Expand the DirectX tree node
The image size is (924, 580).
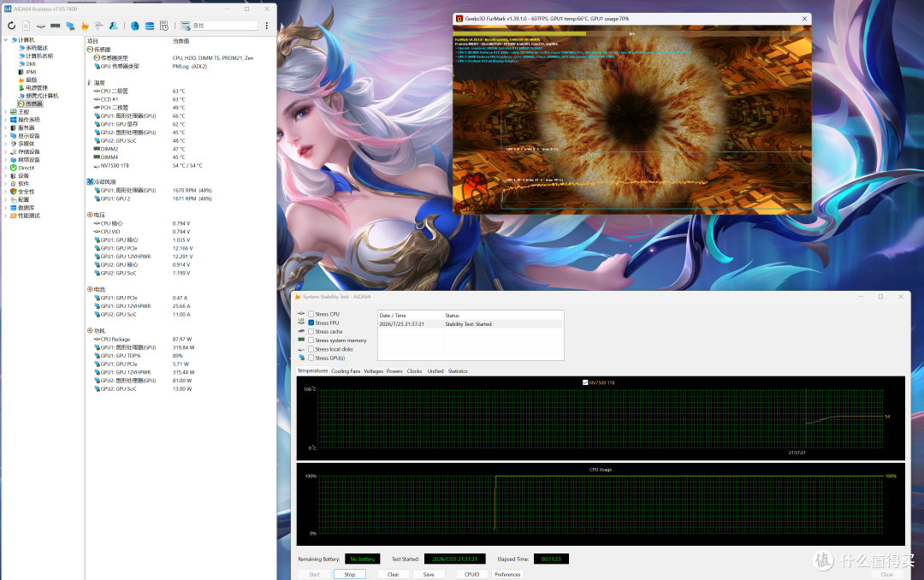6,168
